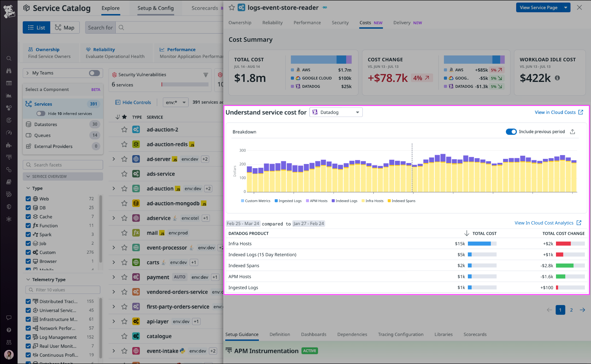
Task: Uncheck the Web type filter
Action: [28, 199]
